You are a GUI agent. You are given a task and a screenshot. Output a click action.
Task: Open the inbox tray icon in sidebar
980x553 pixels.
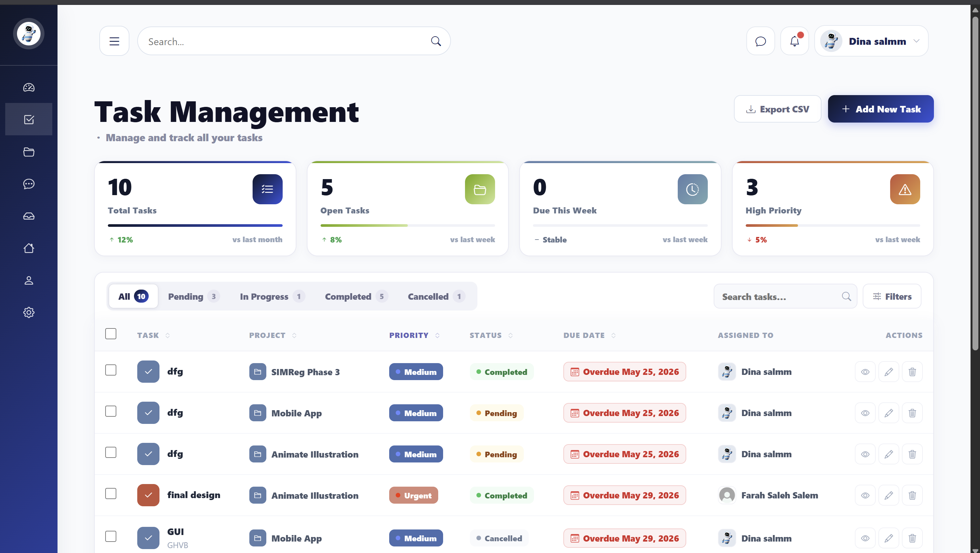[x=29, y=216]
